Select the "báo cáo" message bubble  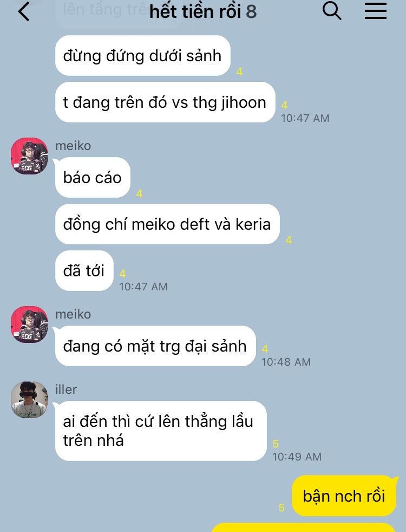pos(93,178)
